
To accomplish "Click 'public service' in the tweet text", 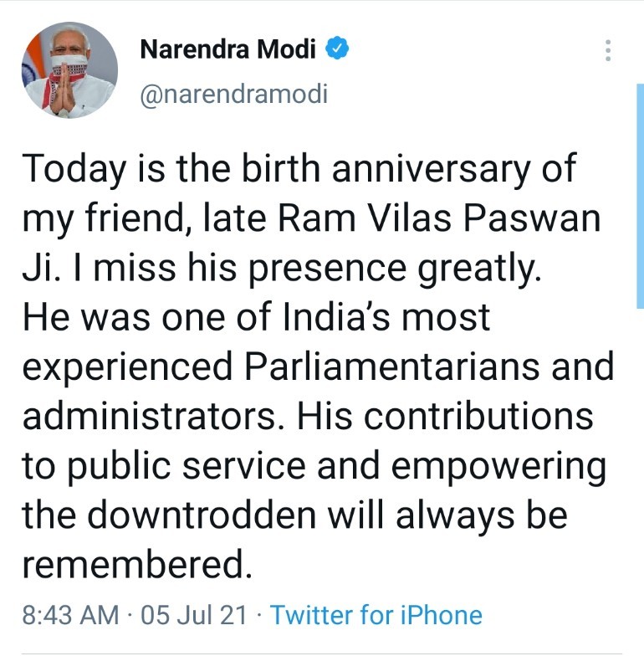I will 193,467.
